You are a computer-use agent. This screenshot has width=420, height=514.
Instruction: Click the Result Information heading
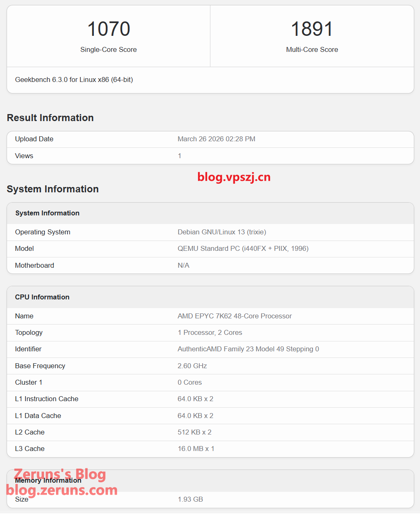pyautogui.click(x=50, y=118)
